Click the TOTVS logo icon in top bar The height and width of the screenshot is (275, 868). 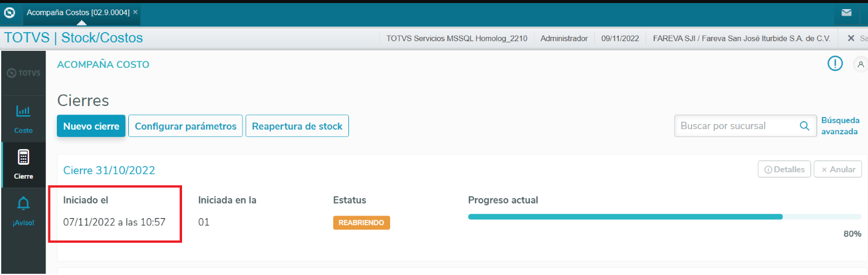pyautogui.click(x=9, y=12)
